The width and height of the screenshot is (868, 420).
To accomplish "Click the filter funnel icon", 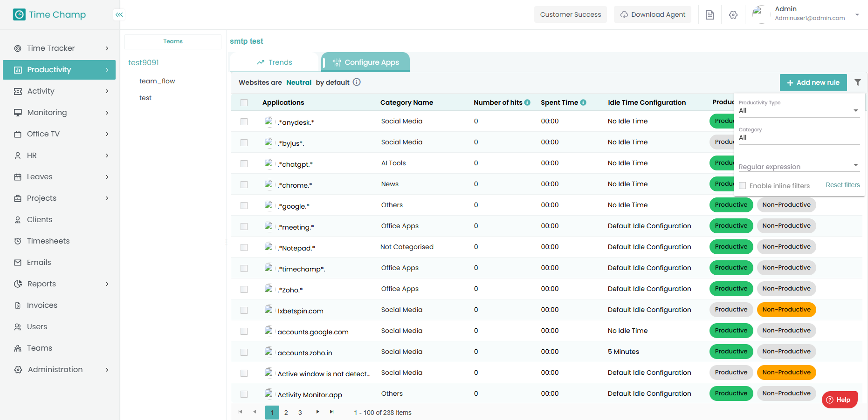I will click(x=857, y=82).
